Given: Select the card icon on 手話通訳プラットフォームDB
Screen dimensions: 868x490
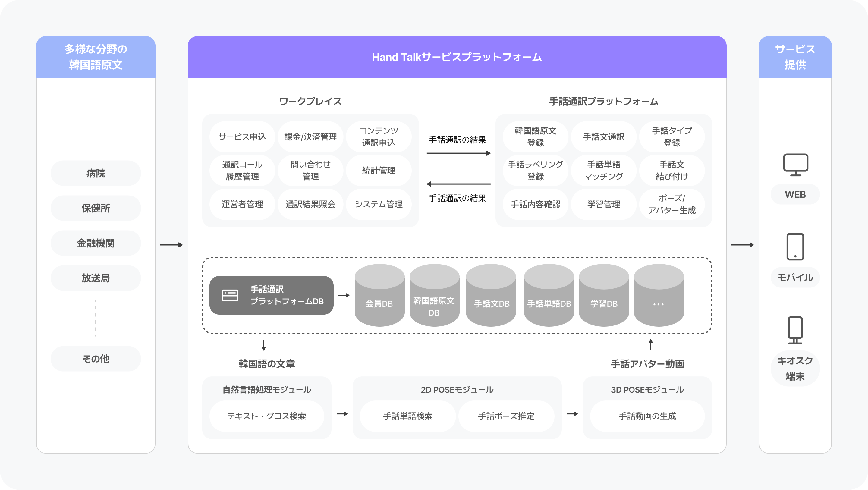Looking at the screenshot, I should 229,295.
